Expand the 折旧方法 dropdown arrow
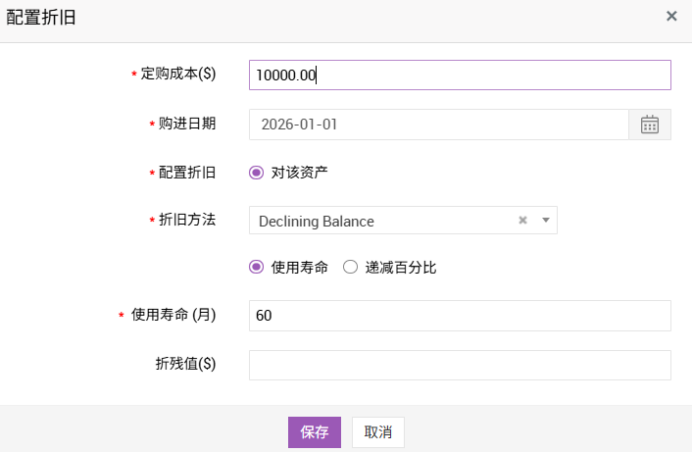The height and width of the screenshot is (452, 692). click(x=545, y=221)
